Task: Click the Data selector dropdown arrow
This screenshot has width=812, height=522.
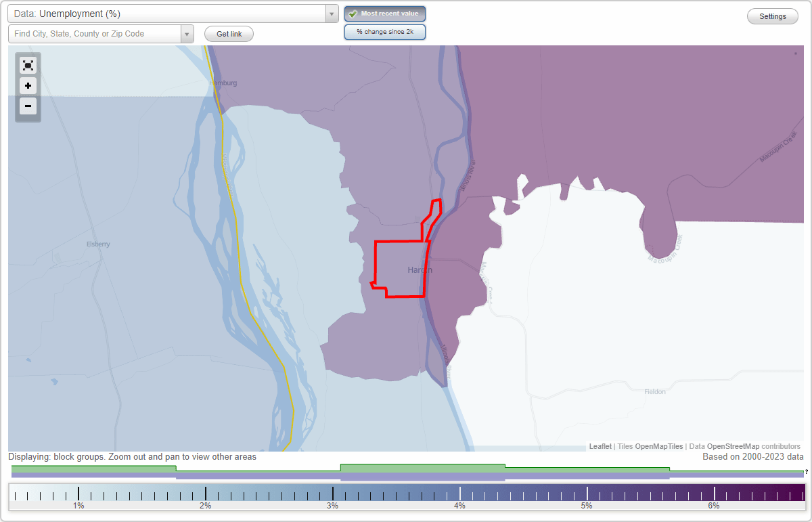Action: coord(331,13)
